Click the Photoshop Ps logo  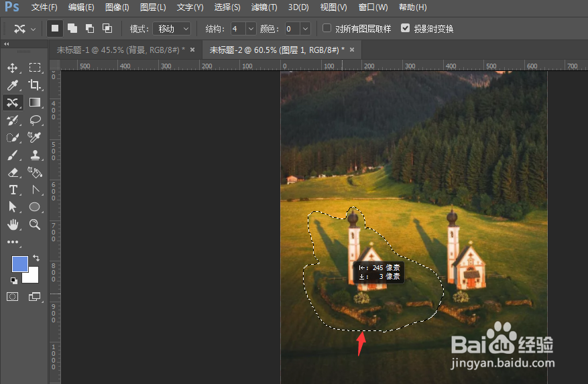point(11,7)
